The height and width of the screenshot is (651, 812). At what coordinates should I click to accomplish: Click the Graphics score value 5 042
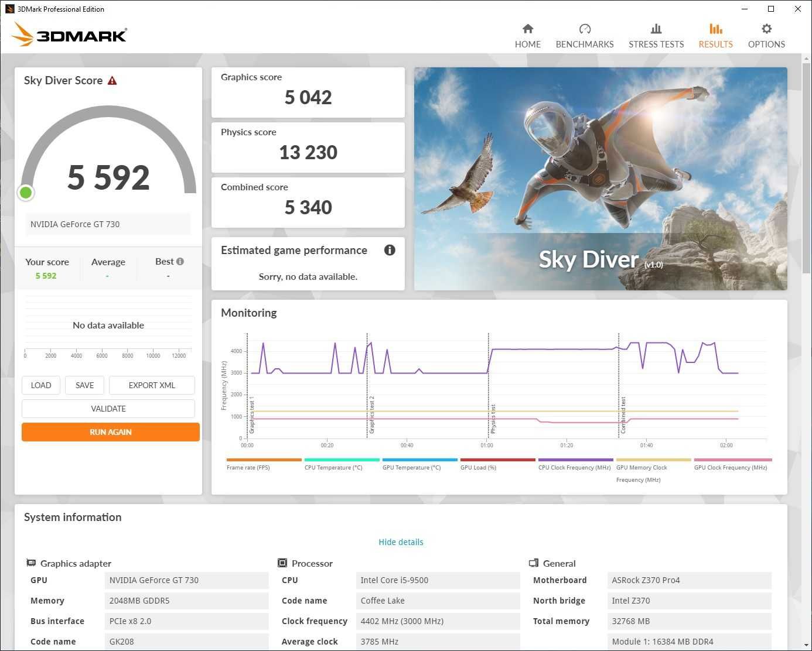[x=308, y=97]
